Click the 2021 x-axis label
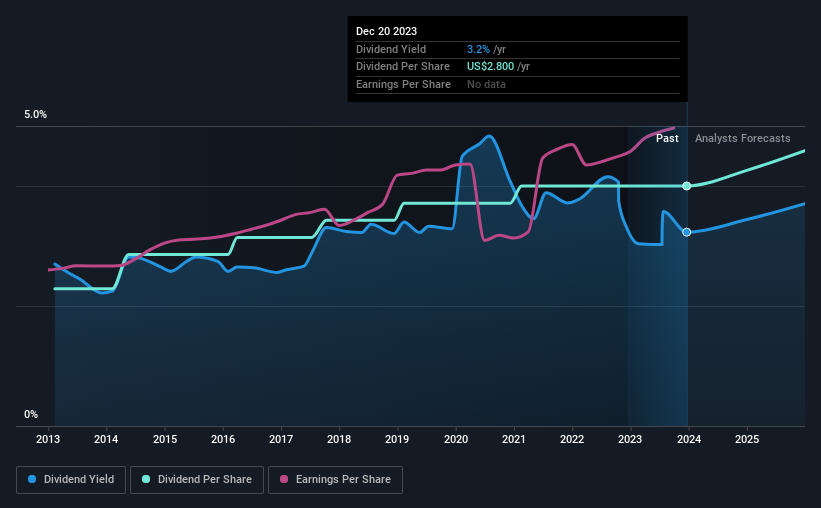This screenshot has width=821, height=508. [514, 439]
